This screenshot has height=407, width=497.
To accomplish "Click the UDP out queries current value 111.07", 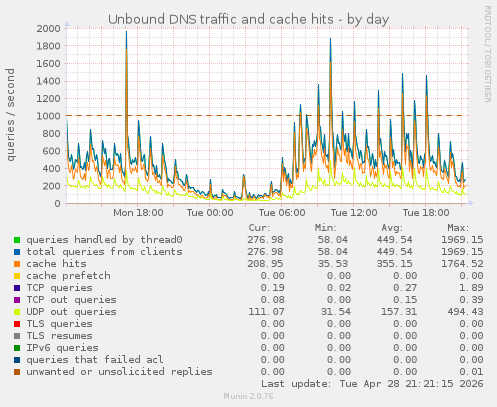I will 266,312.
